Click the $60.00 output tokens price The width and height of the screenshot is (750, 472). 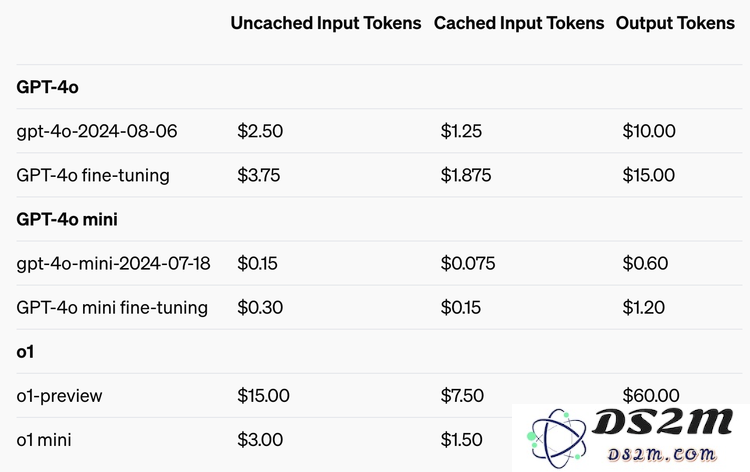651,395
